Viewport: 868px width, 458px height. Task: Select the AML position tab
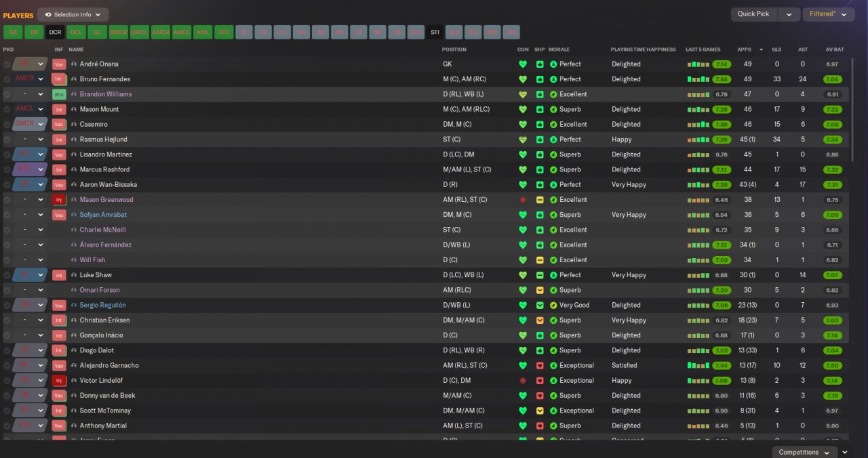click(203, 32)
